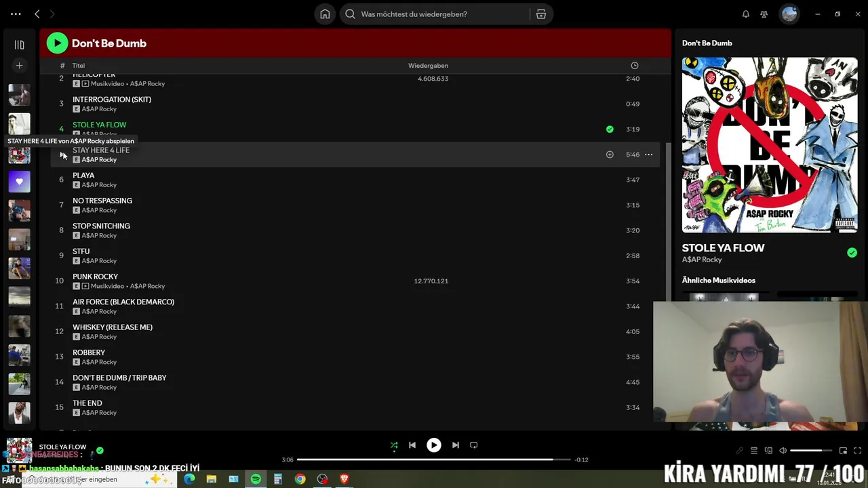Open connect to a device icon
Image resolution: width=868 pixels, height=488 pixels.
click(x=768, y=451)
